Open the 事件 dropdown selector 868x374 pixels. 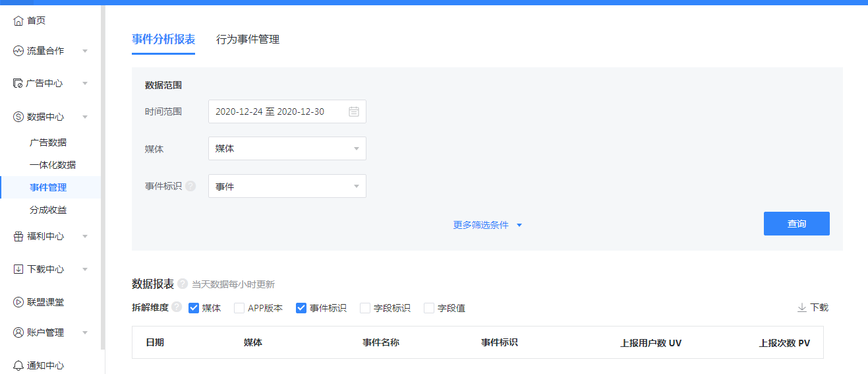(287, 187)
